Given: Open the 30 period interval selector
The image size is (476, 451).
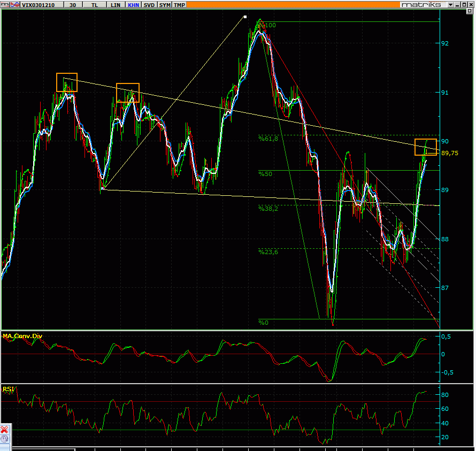Looking at the screenshot, I should click(x=72, y=5).
